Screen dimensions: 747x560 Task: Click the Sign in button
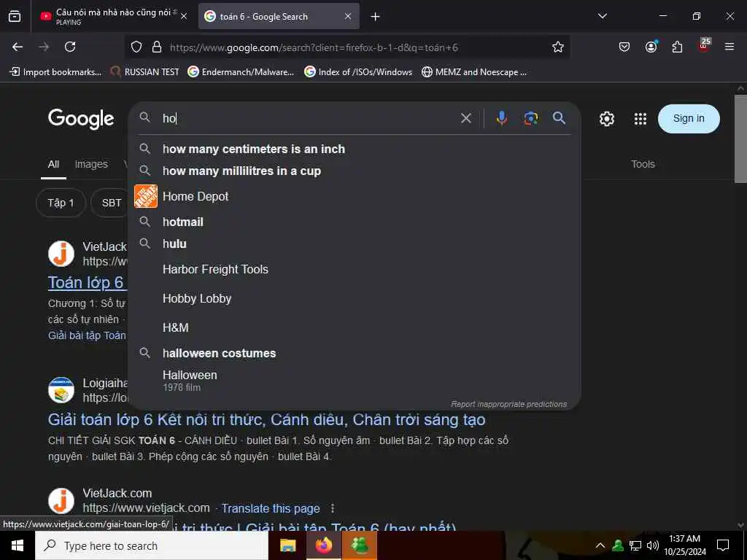(689, 119)
